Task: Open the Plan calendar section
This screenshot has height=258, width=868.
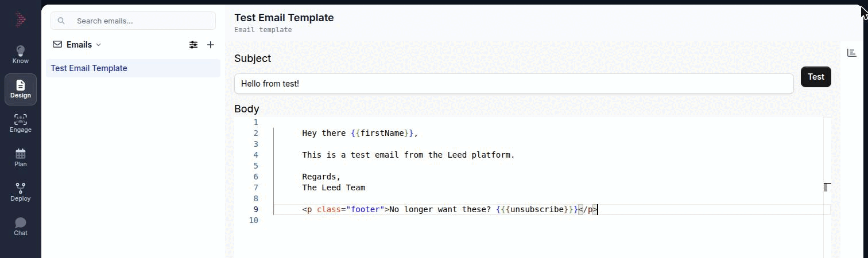Action: coord(21,158)
